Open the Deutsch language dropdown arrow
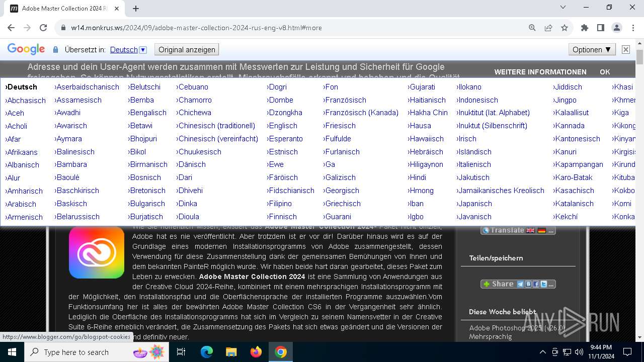This screenshot has height=362, width=644. coord(143,50)
